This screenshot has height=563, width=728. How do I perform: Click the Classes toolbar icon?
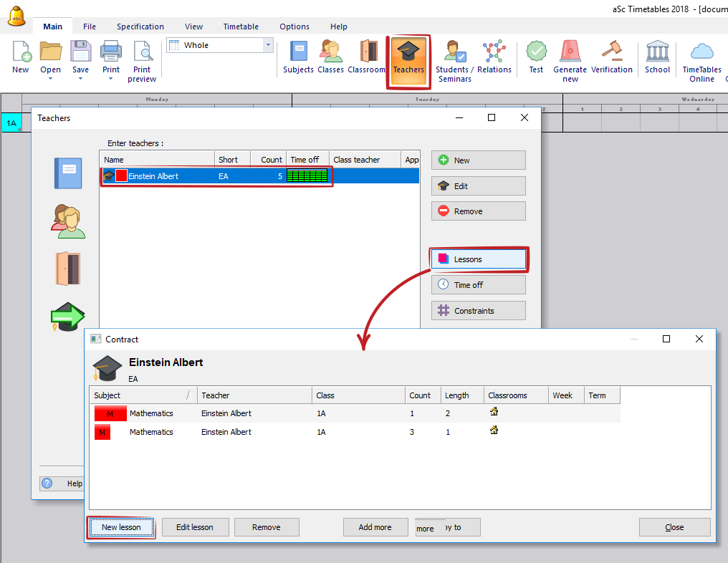(x=330, y=57)
